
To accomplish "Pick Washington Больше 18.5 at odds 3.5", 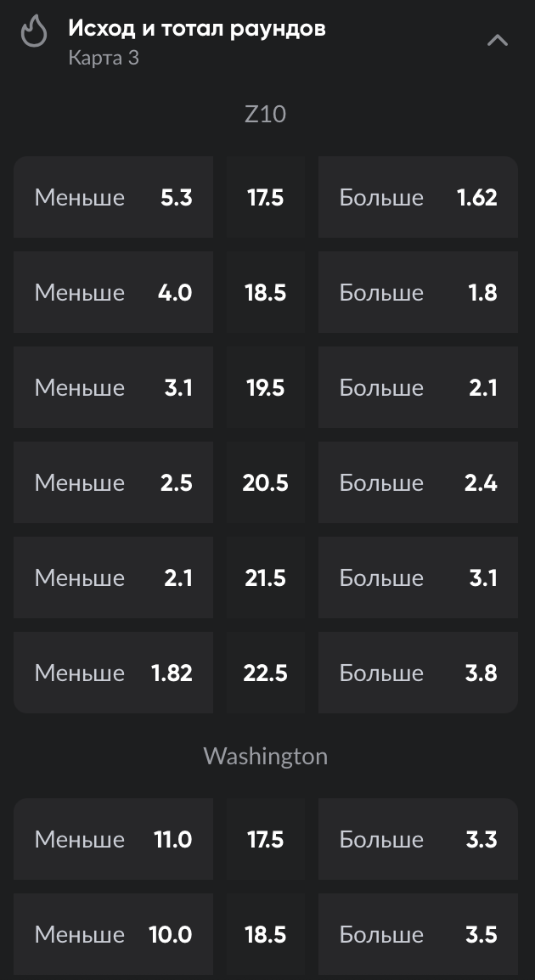I will pyautogui.click(x=418, y=935).
